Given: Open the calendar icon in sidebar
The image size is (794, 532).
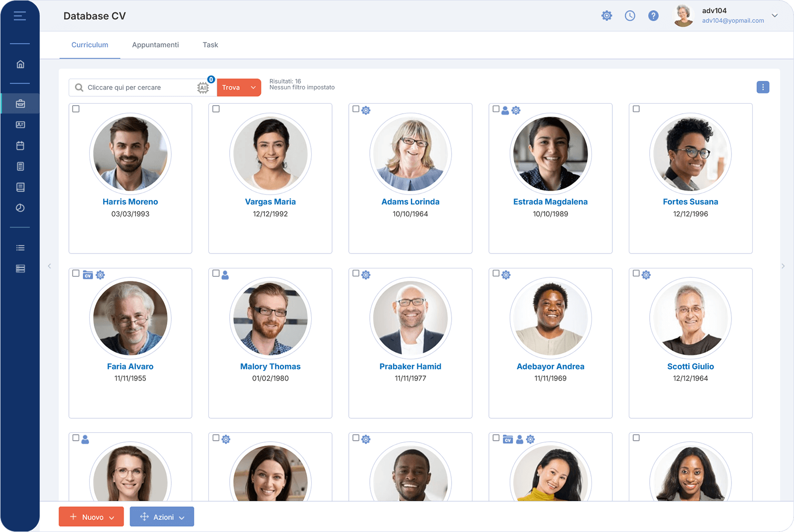Looking at the screenshot, I should [x=20, y=145].
